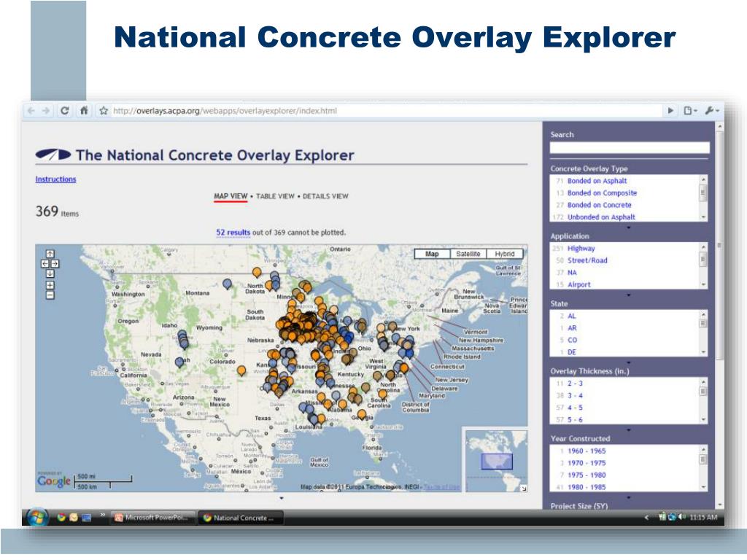Viewport: 747px width, 560px height.
Task: Click the State list scrollbar thumb
Action: coord(703,323)
